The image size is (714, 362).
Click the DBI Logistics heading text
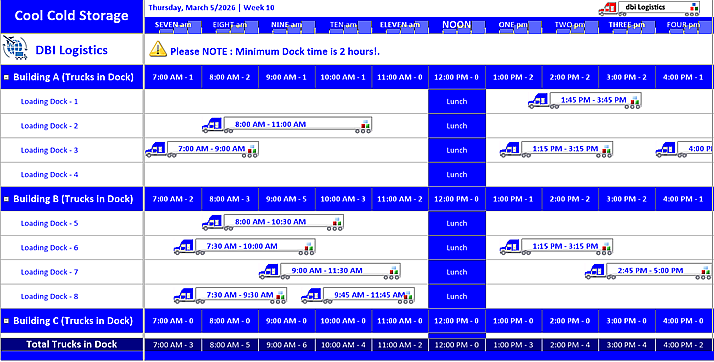tap(71, 50)
